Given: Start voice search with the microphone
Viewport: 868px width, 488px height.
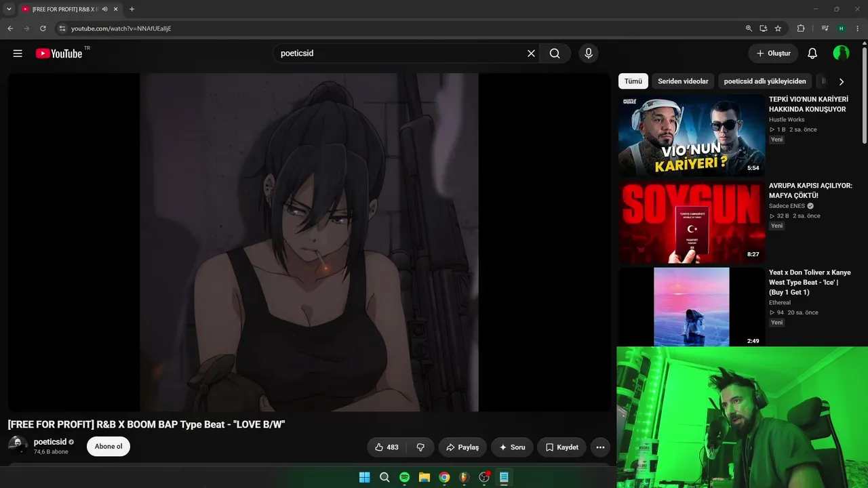Looking at the screenshot, I should click(x=589, y=54).
